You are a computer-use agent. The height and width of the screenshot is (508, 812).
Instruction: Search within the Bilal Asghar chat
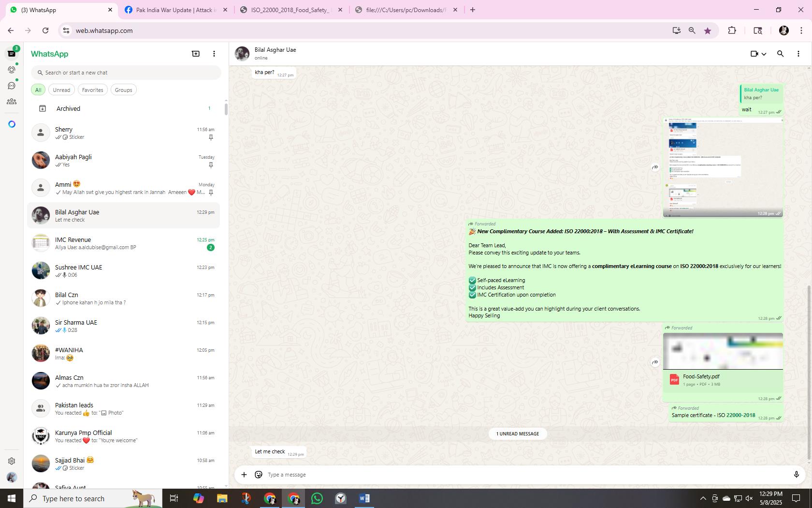(x=780, y=54)
